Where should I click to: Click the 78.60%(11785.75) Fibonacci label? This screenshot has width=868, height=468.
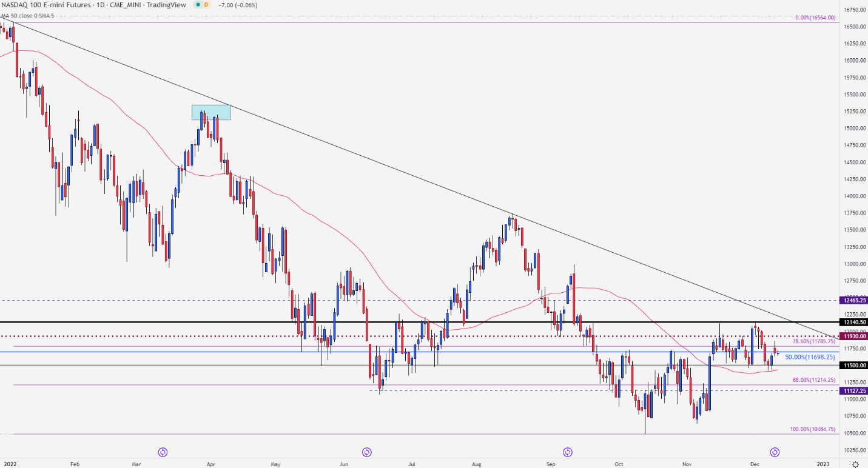coord(813,341)
